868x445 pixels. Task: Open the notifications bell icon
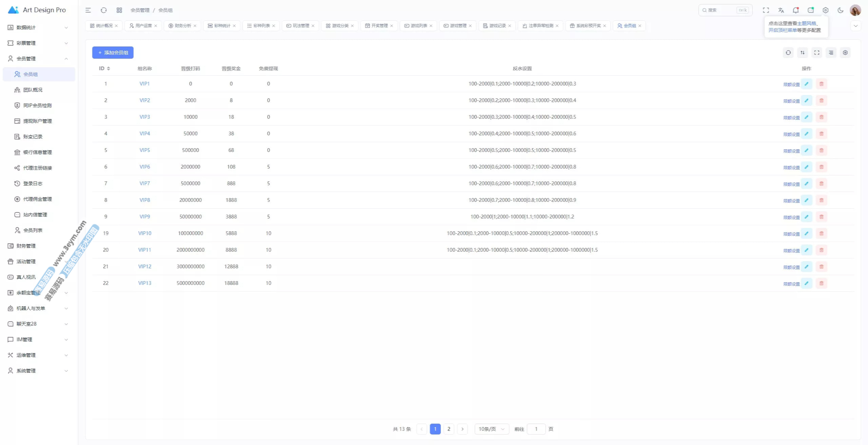tap(795, 10)
